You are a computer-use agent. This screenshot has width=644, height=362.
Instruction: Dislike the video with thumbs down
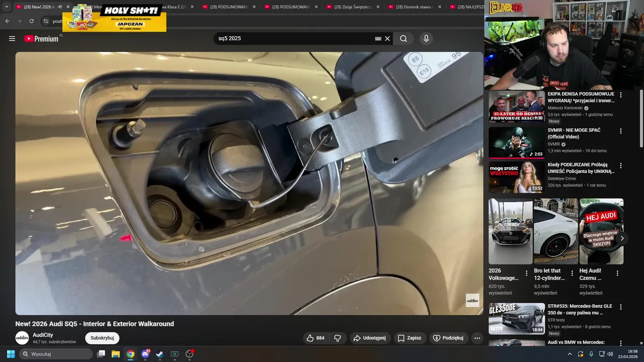coord(338,338)
